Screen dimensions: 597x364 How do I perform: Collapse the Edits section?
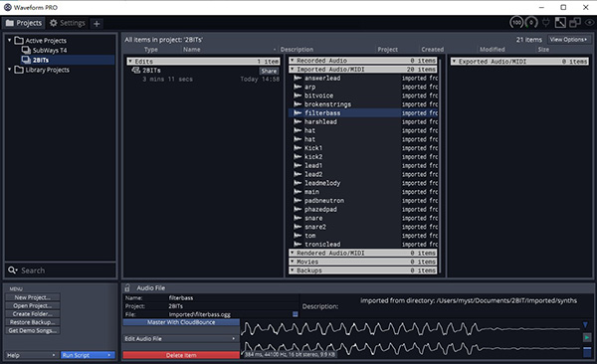coord(130,61)
